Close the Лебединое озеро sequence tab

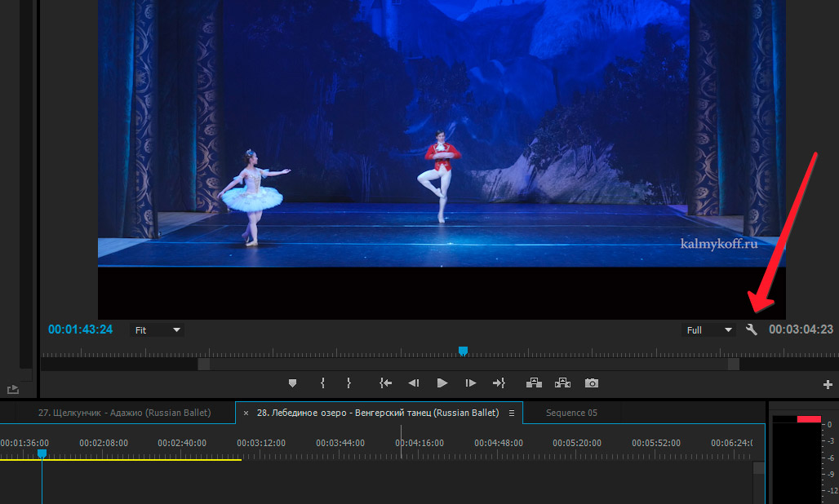click(246, 413)
